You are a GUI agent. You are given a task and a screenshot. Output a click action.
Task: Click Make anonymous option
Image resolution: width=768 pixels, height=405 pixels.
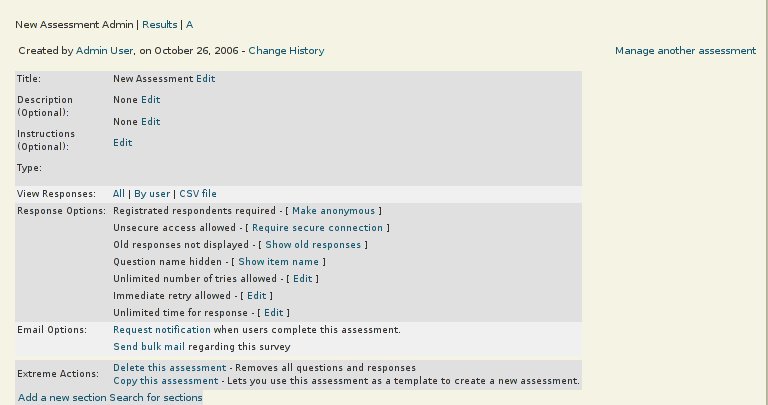tap(333, 211)
